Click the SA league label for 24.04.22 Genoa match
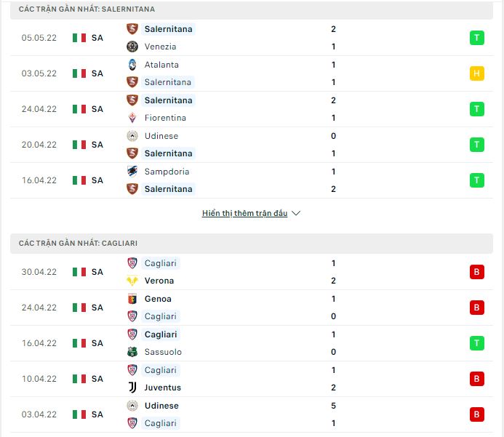The width and height of the screenshot is (504, 437). 97,308
